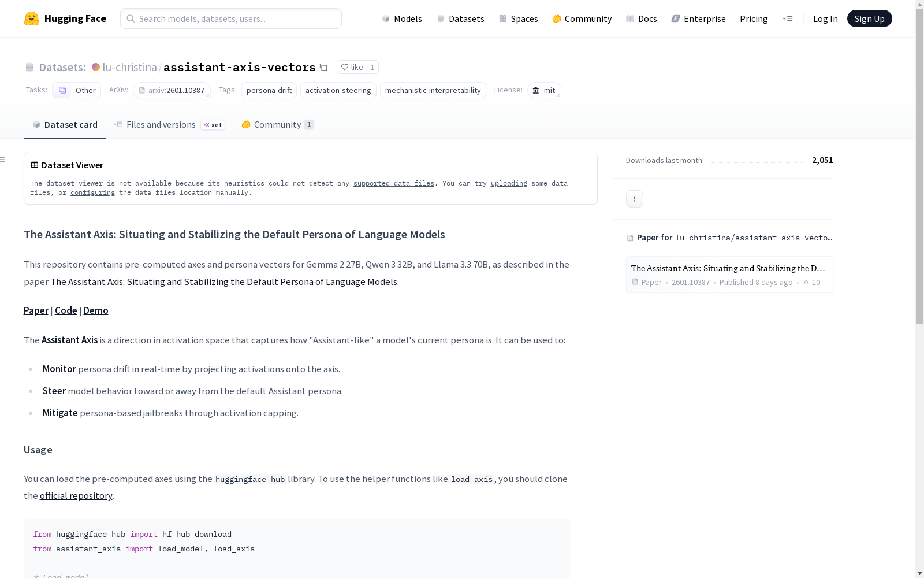
Task: Open Enterprise in top navigation
Action: (x=699, y=18)
